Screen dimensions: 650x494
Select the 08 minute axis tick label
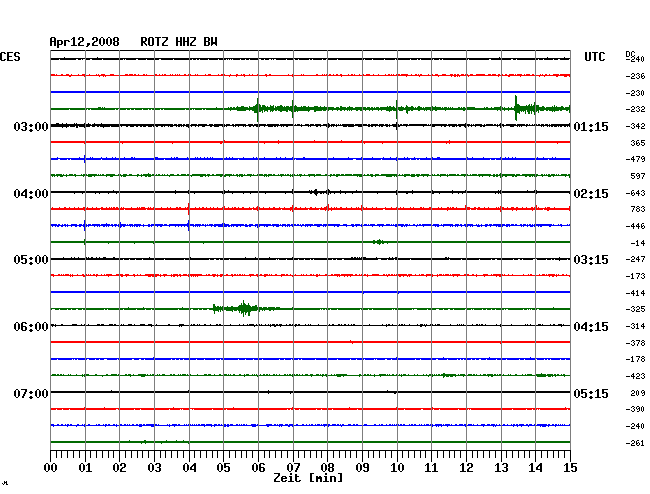coord(327,468)
